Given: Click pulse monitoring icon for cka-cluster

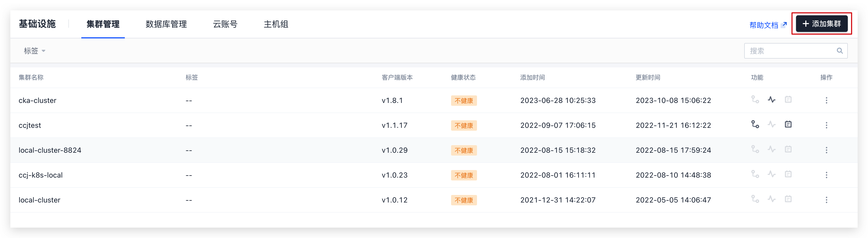Looking at the screenshot, I should [x=772, y=100].
